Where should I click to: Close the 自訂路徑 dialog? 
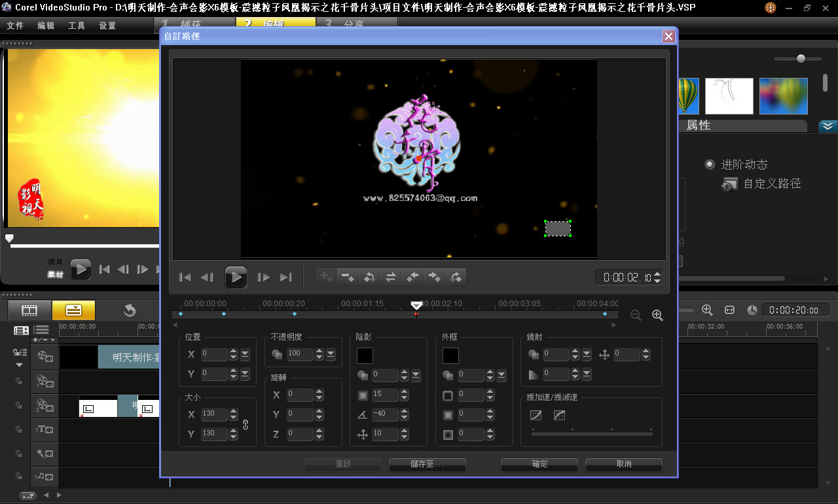pyautogui.click(x=668, y=36)
